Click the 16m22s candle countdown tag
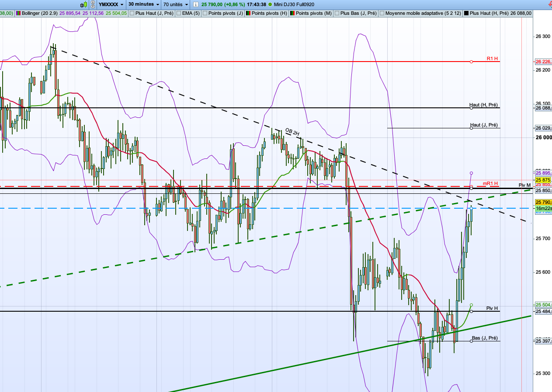This screenshot has width=552, height=392. pos(543,209)
